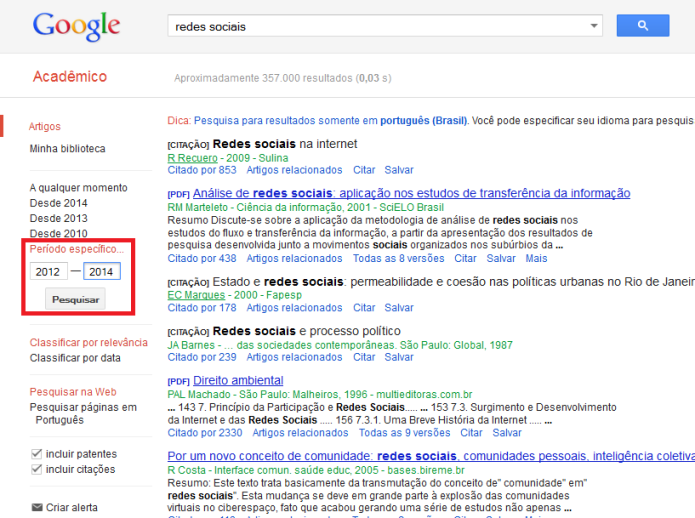This screenshot has height=518, width=695.
Task: Open the Google logo homepage
Action: click(x=76, y=27)
